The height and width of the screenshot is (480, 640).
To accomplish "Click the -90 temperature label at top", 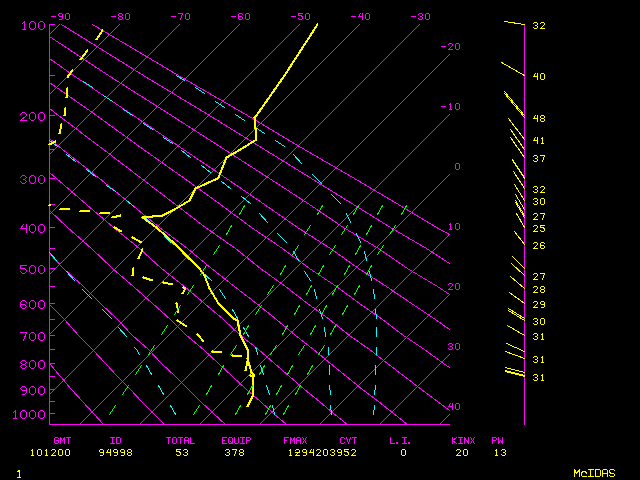I will coord(60,16).
